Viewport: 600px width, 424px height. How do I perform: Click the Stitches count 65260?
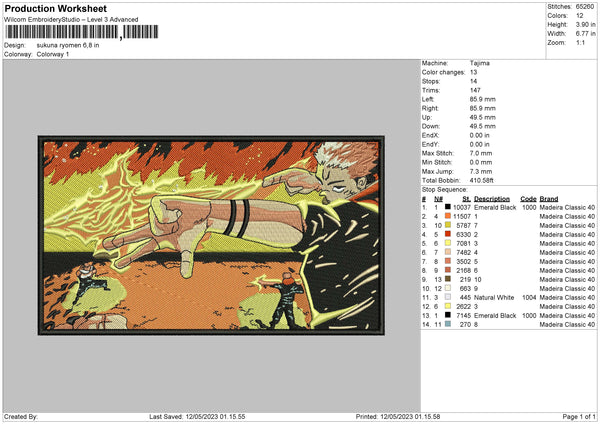(585, 7)
